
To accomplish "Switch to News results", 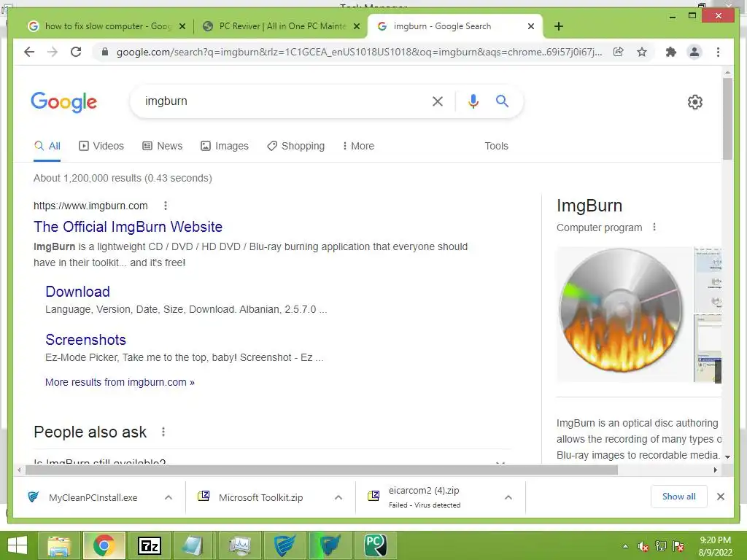I will pyautogui.click(x=163, y=146).
